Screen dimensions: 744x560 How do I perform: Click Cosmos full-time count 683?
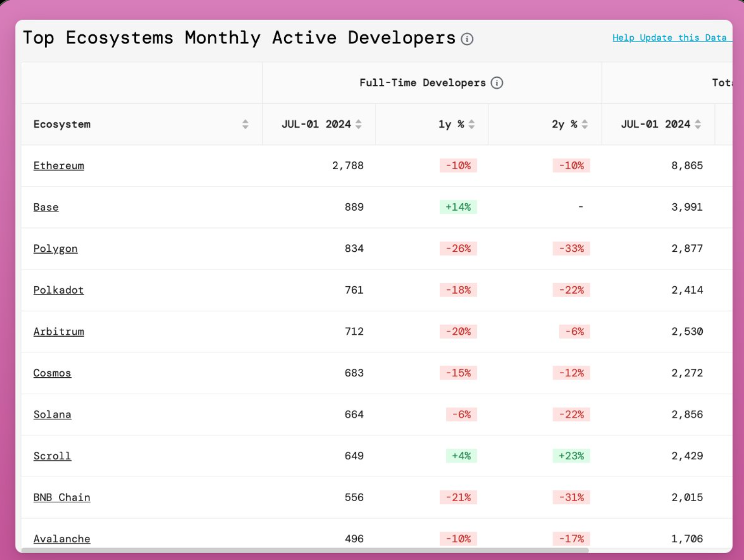[354, 373]
